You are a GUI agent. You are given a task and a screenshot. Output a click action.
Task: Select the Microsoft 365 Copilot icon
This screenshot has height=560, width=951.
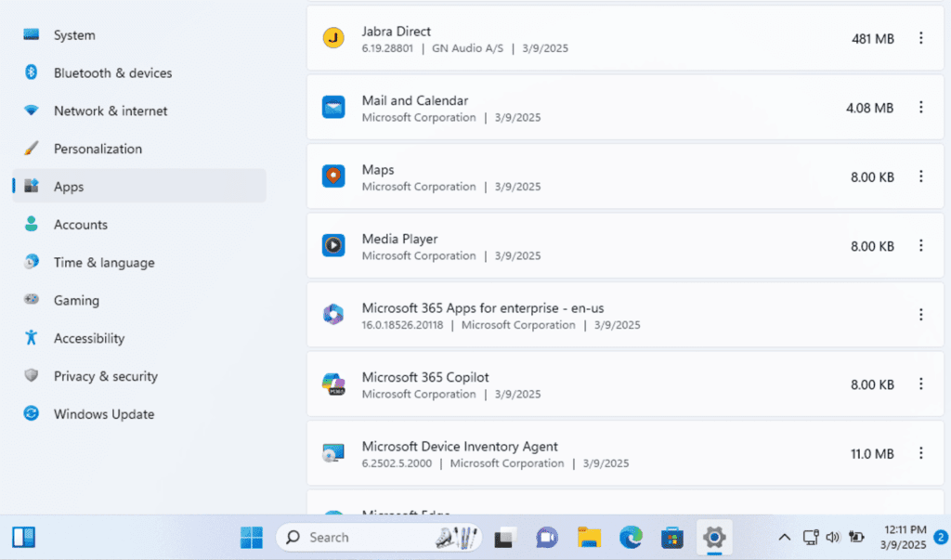coord(333,384)
